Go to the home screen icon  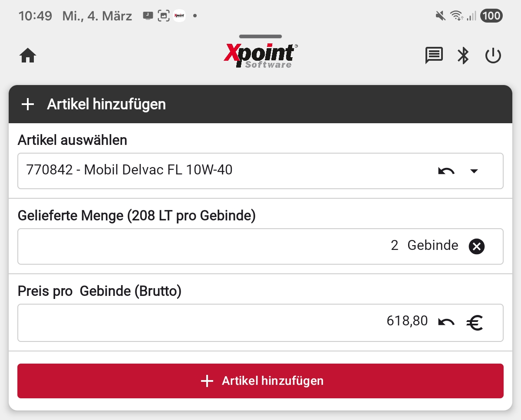coord(28,56)
